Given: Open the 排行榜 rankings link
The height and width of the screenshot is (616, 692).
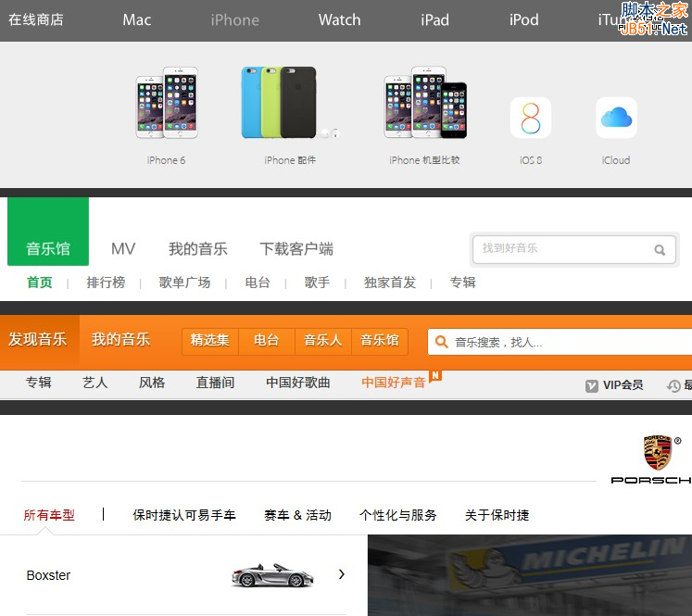Looking at the screenshot, I should point(106,283).
